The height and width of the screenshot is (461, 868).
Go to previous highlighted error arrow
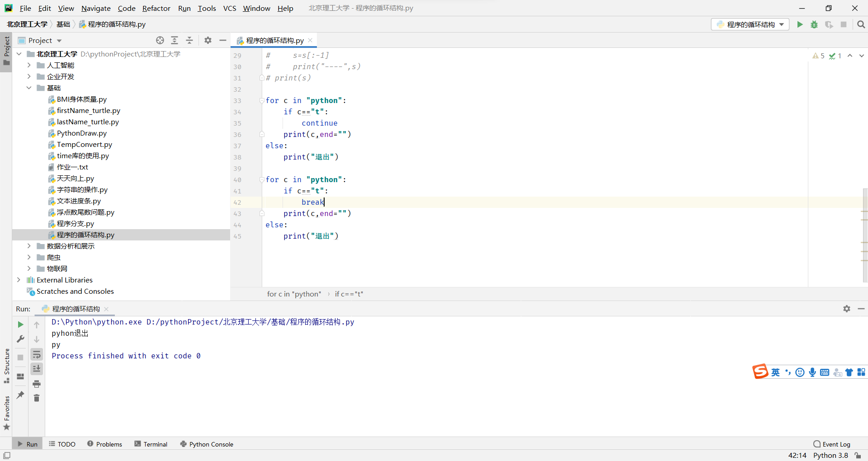(850, 56)
